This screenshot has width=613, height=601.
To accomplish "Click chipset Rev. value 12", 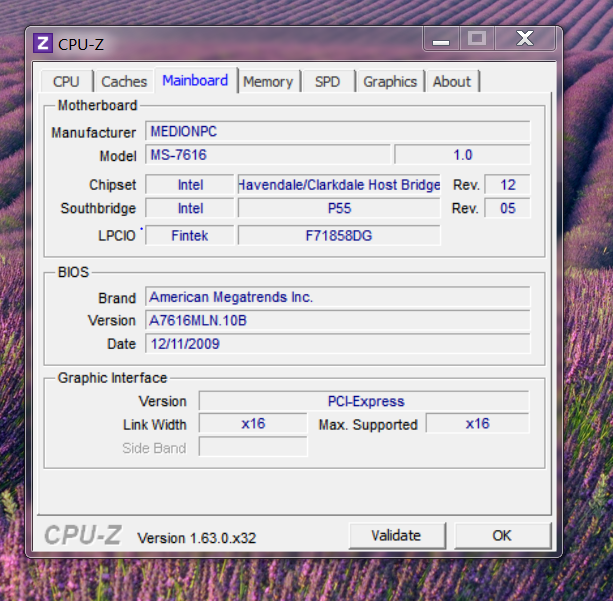I will 507,185.
